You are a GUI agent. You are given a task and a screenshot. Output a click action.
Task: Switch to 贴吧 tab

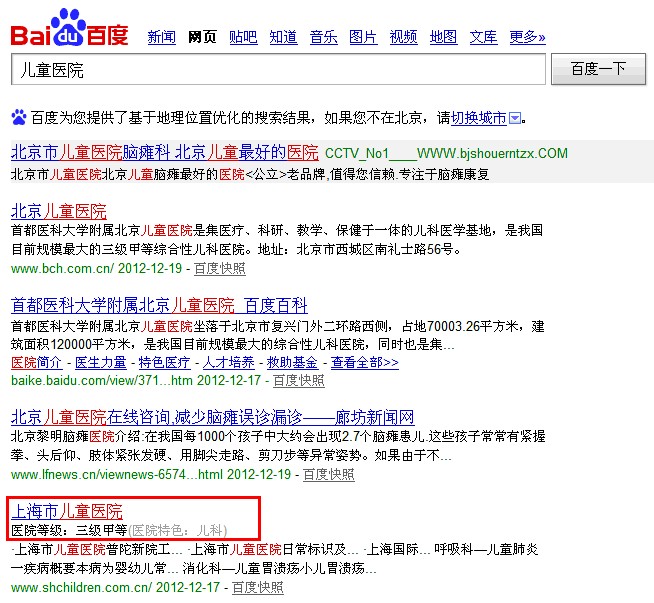pyautogui.click(x=243, y=38)
